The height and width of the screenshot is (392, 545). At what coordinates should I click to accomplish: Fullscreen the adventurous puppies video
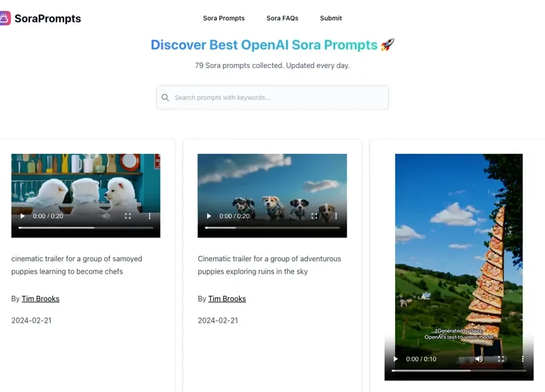(x=314, y=216)
